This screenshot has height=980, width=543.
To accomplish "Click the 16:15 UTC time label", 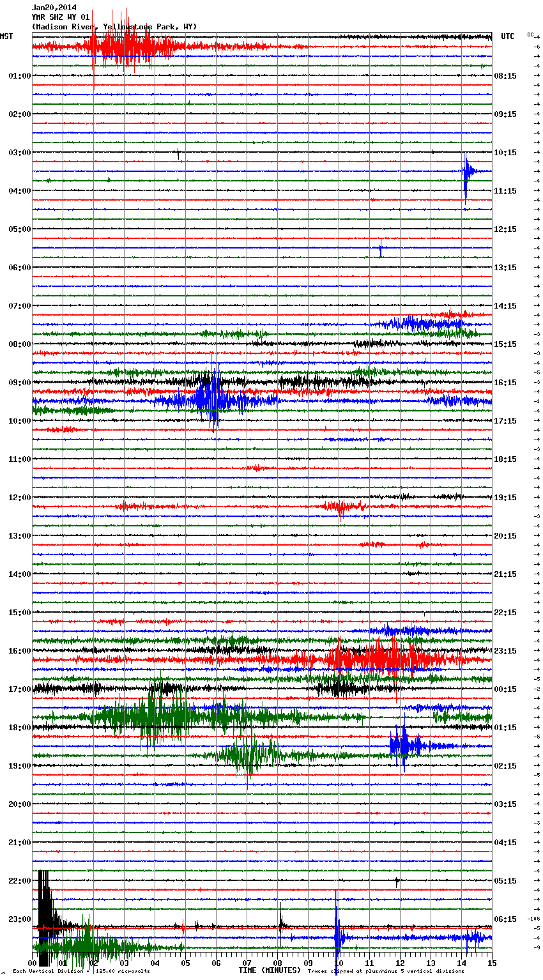I will coord(505,383).
